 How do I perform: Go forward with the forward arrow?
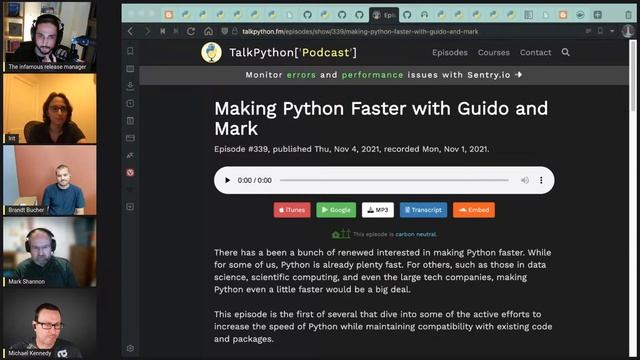(x=147, y=31)
